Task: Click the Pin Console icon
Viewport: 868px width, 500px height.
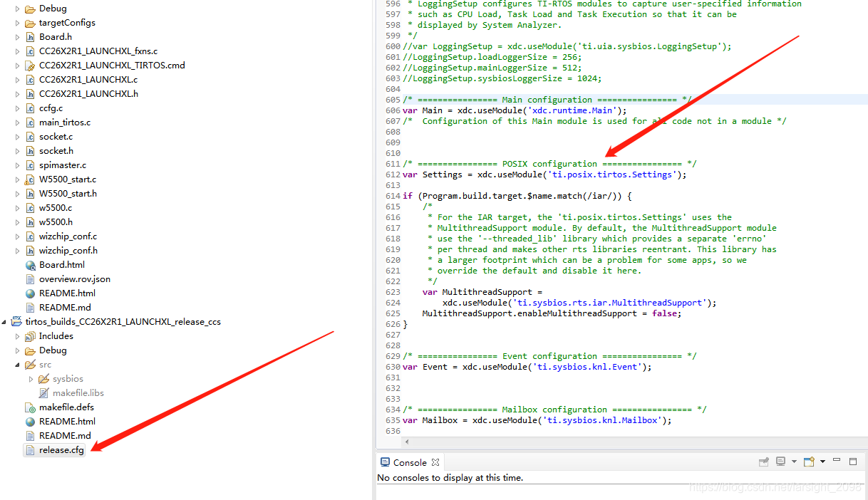Action: [x=764, y=462]
